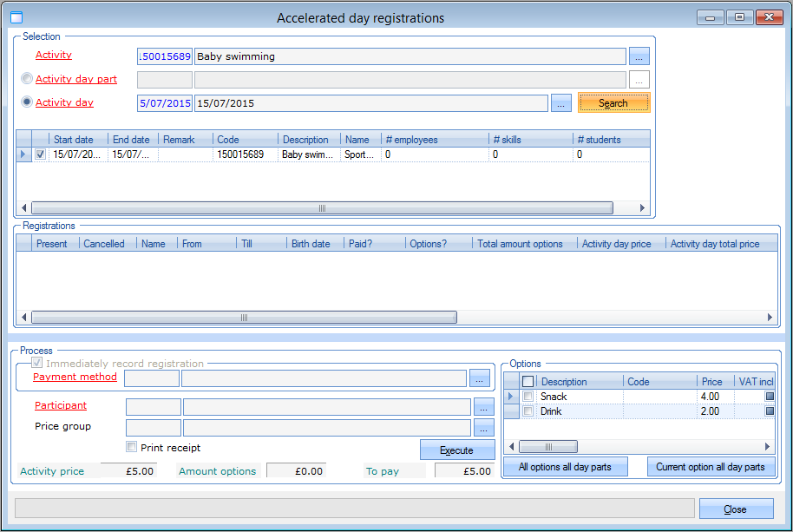Click the row selector arrow for Snack option
The height and width of the screenshot is (532, 793).
[510, 397]
